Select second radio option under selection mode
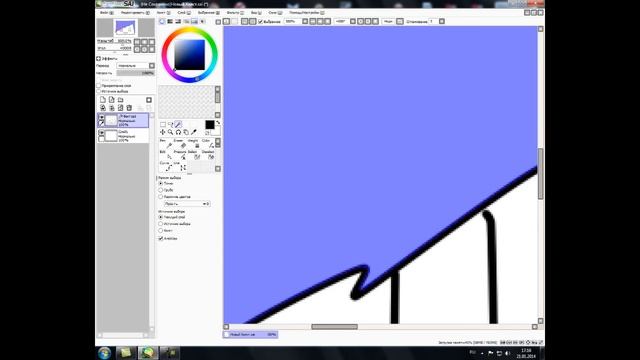 tap(160, 190)
